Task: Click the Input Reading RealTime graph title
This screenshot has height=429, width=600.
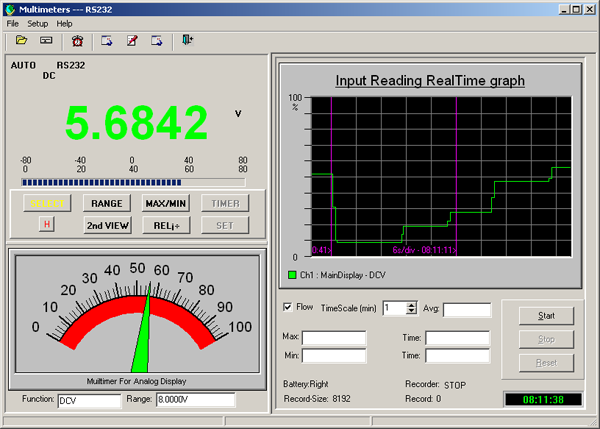Action: click(430, 80)
